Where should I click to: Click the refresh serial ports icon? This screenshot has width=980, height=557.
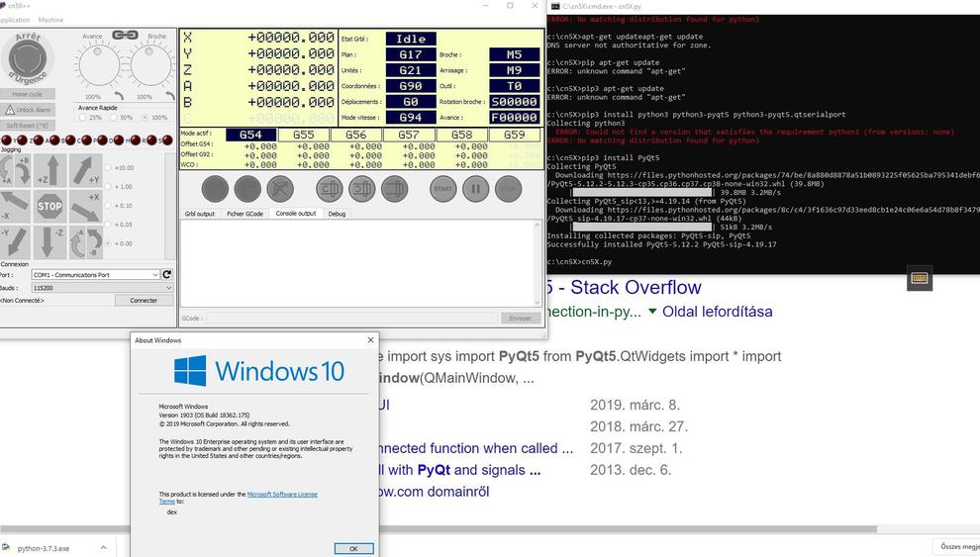point(167,275)
